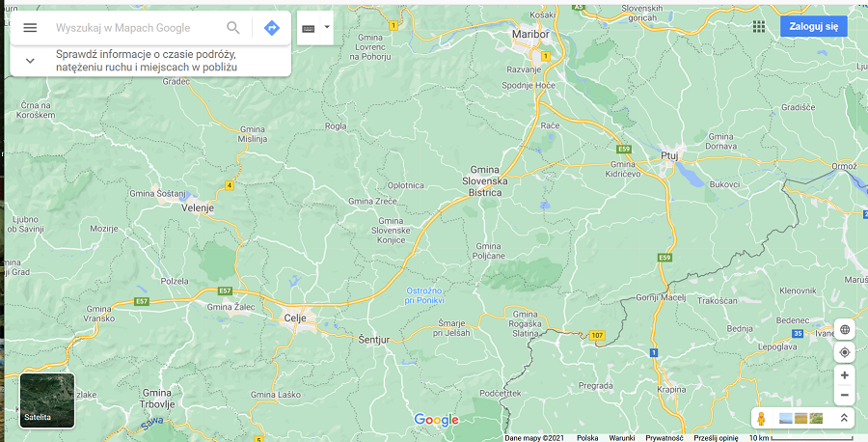Image resolution: width=868 pixels, height=442 pixels.
Task: Focus the Wyszukaj w Mapach Google field
Action: pos(136,28)
